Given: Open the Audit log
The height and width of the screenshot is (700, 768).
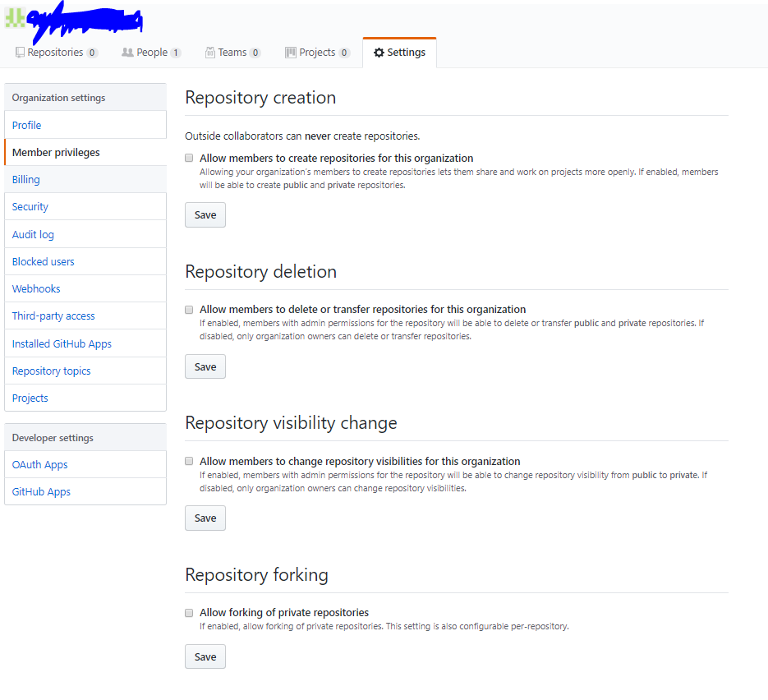Looking at the screenshot, I should coord(85,234).
